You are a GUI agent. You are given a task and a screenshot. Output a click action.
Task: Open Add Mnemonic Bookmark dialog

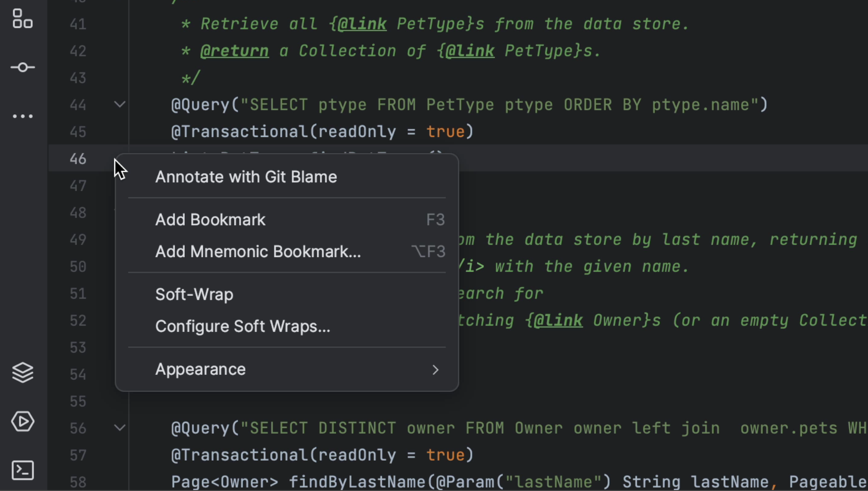(258, 251)
